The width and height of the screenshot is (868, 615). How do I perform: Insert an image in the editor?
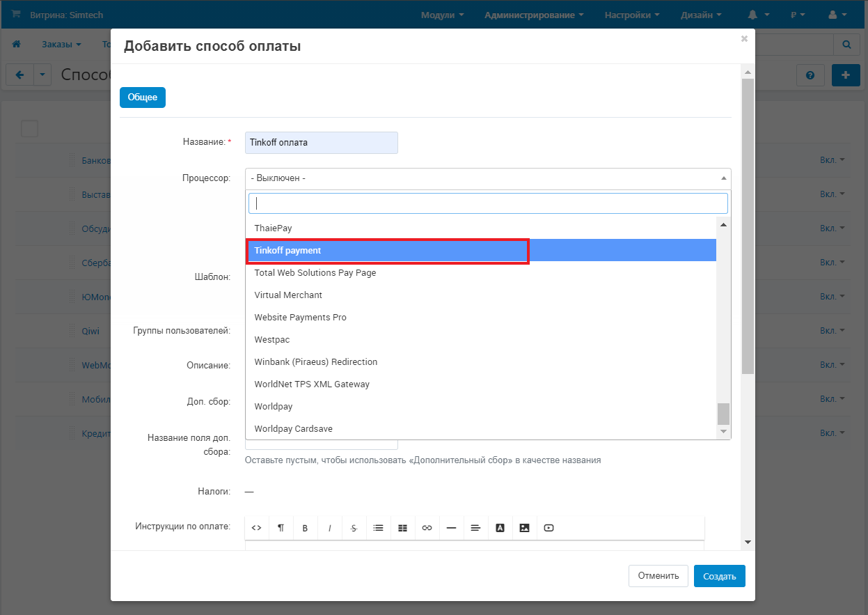tap(524, 528)
